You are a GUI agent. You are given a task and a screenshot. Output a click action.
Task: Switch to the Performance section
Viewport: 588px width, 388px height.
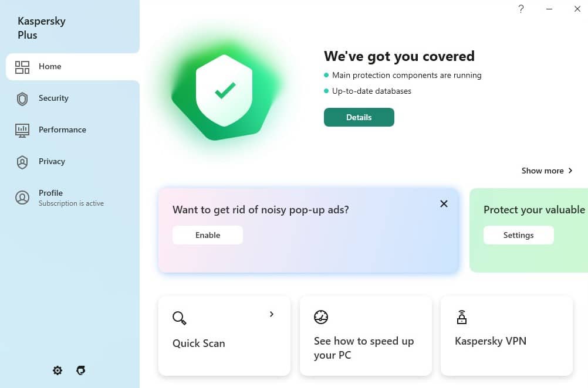pos(62,130)
